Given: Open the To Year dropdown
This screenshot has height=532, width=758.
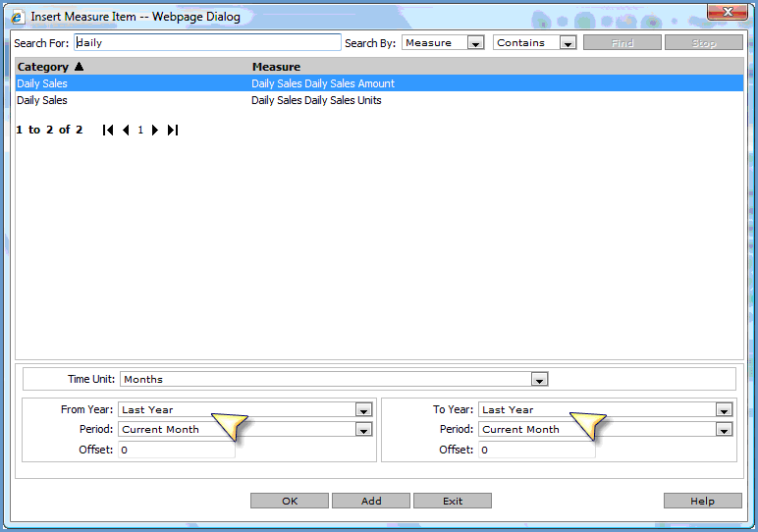Looking at the screenshot, I should 724,410.
